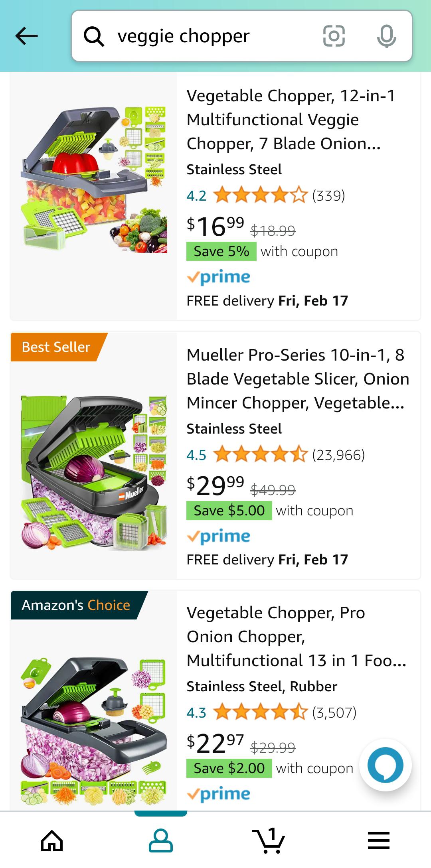This screenshot has width=431, height=868.
Task: Open camera lens visual search
Action: coord(334,36)
